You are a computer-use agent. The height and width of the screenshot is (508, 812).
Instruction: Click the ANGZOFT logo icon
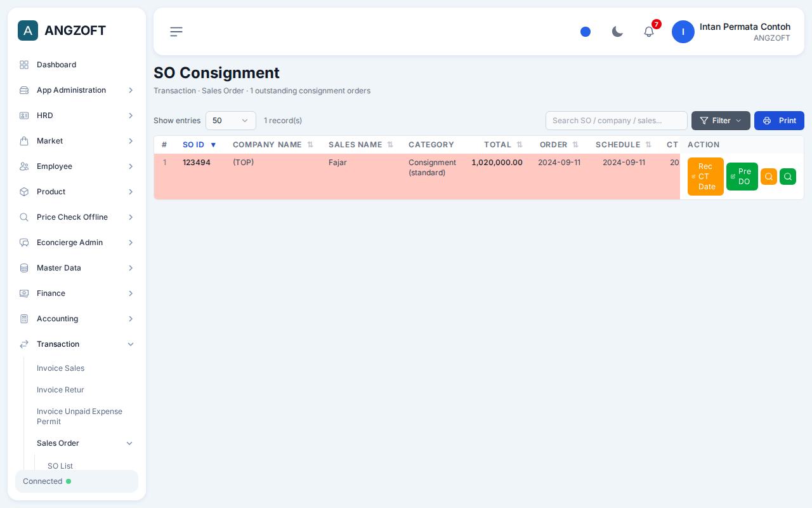coord(28,30)
